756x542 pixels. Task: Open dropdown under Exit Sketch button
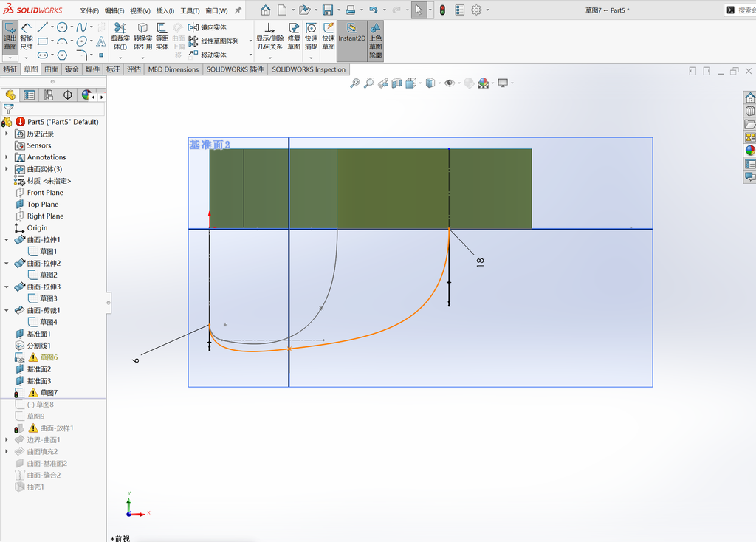(10, 58)
